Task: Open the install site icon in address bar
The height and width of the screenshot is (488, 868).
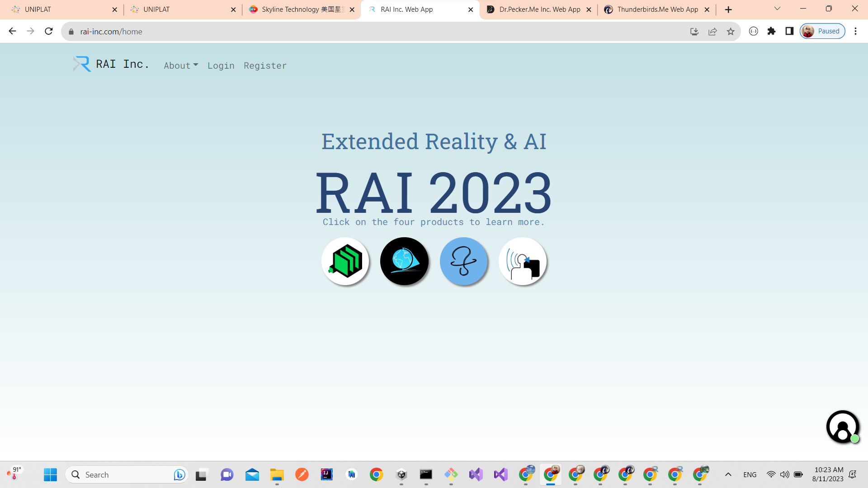Action: coord(694,31)
